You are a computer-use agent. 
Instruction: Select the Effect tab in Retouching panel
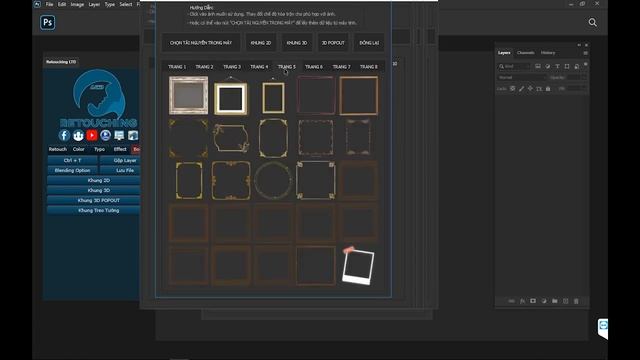[120, 149]
